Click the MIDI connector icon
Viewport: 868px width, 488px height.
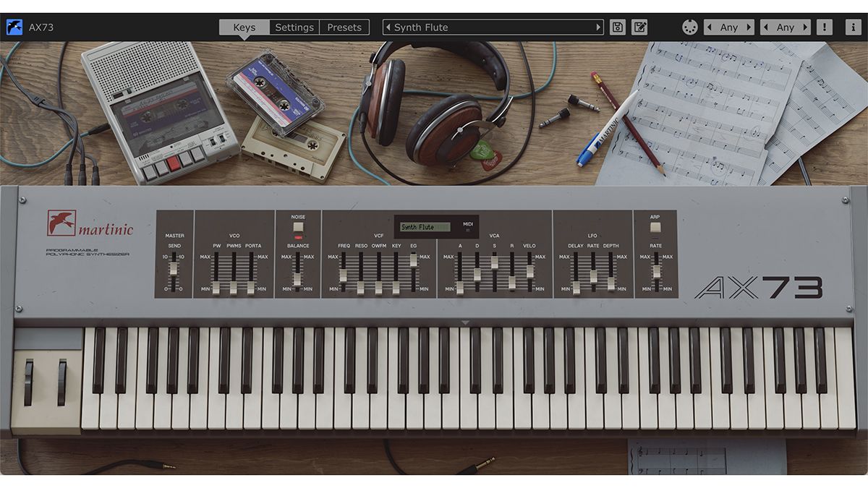point(689,27)
